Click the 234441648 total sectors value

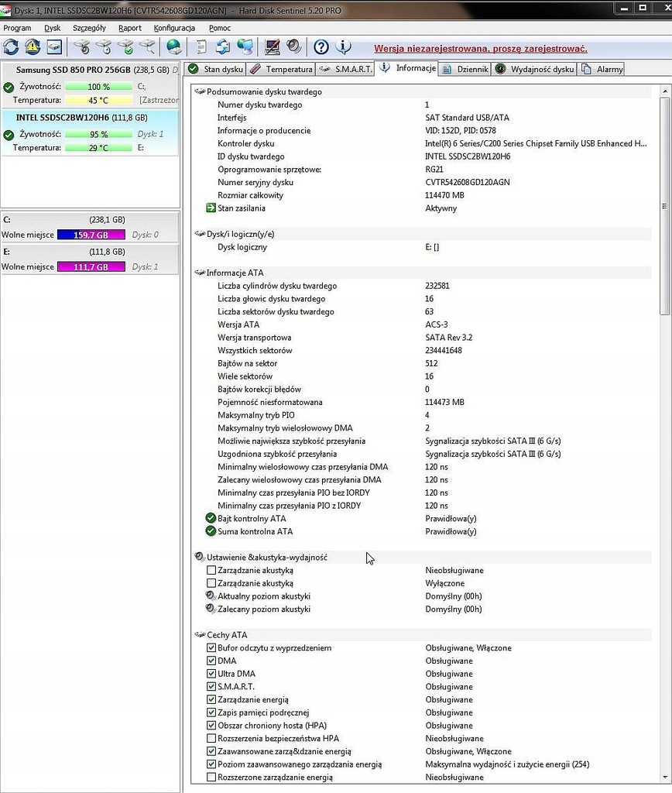tap(443, 350)
